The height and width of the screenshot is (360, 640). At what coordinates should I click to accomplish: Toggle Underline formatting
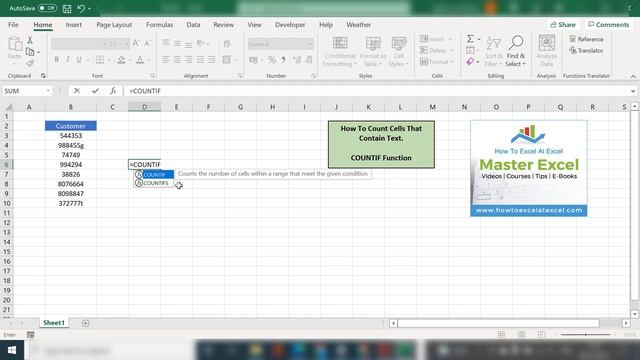[x=79, y=60]
